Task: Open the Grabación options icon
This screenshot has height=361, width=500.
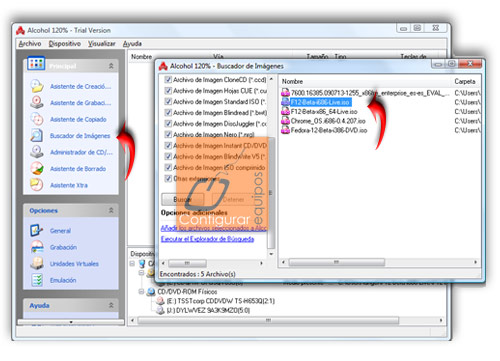Action: tap(37, 247)
